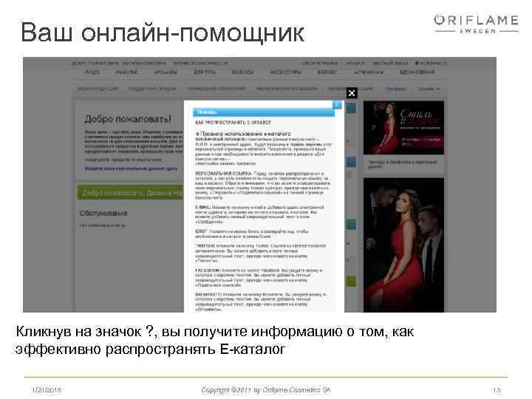Image resolution: width=532 pixels, height=399 pixels.
Task: Click the ПЕРСОНАЛЬНАЯ ССЫЛКА paragraph in the help popup
Action: click(262, 185)
